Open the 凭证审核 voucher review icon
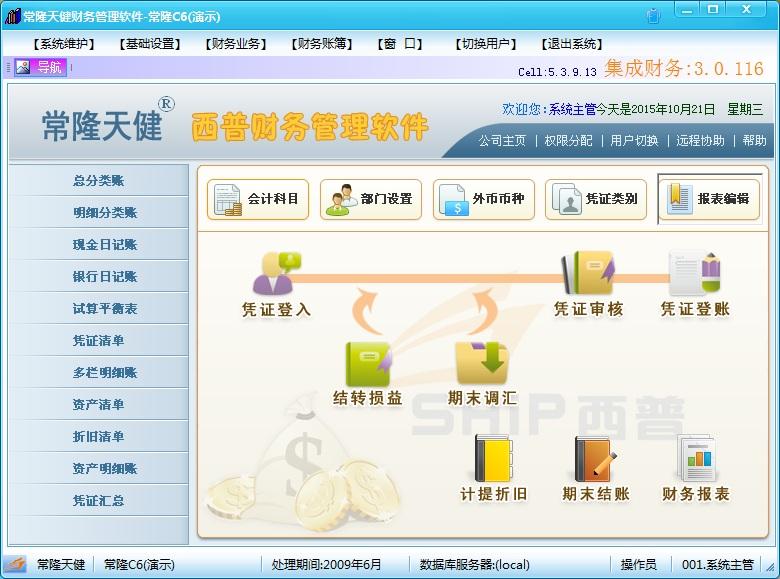The image size is (780, 579). (588, 272)
